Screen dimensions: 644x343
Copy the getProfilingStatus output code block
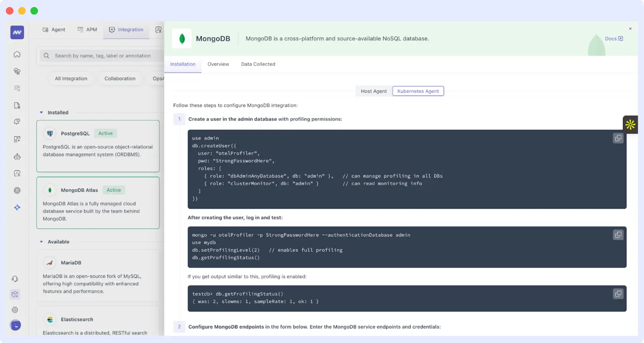click(x=618, y=294)
